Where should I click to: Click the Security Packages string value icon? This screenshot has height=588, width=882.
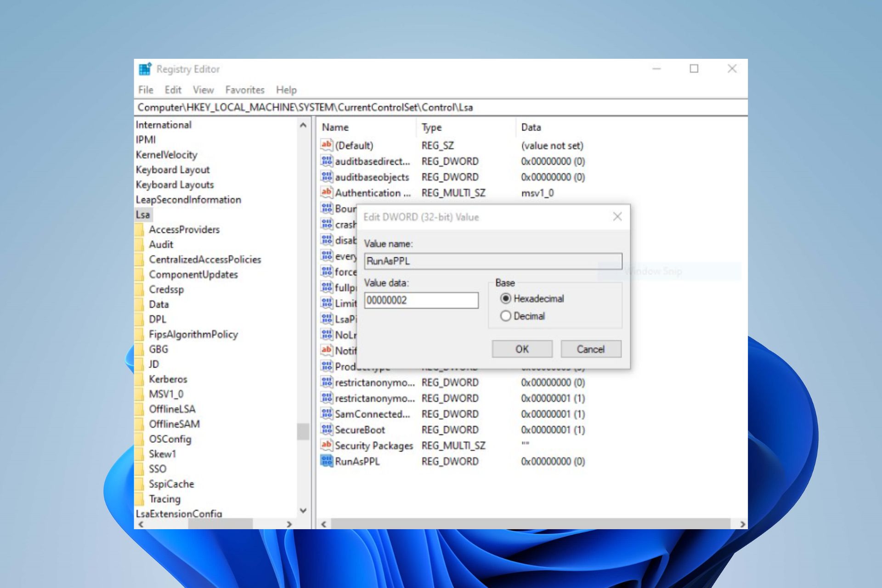(x=327, y=445)
